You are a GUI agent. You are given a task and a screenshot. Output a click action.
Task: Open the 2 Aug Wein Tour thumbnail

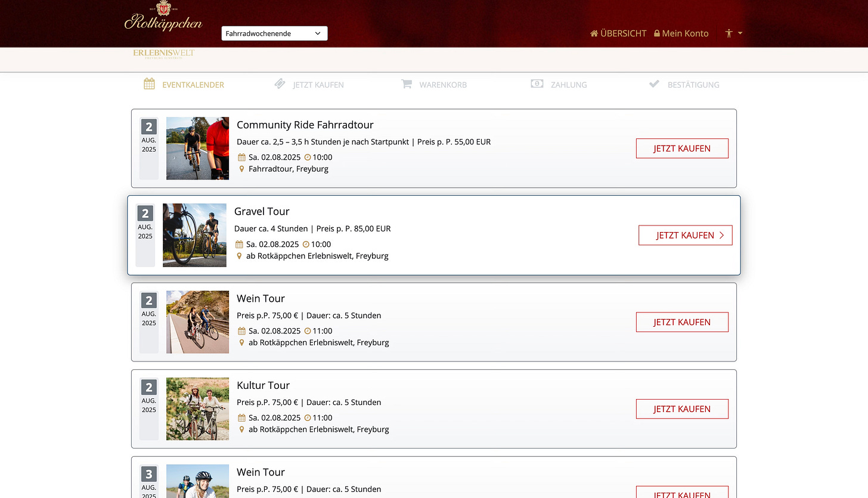pos(197,322)
